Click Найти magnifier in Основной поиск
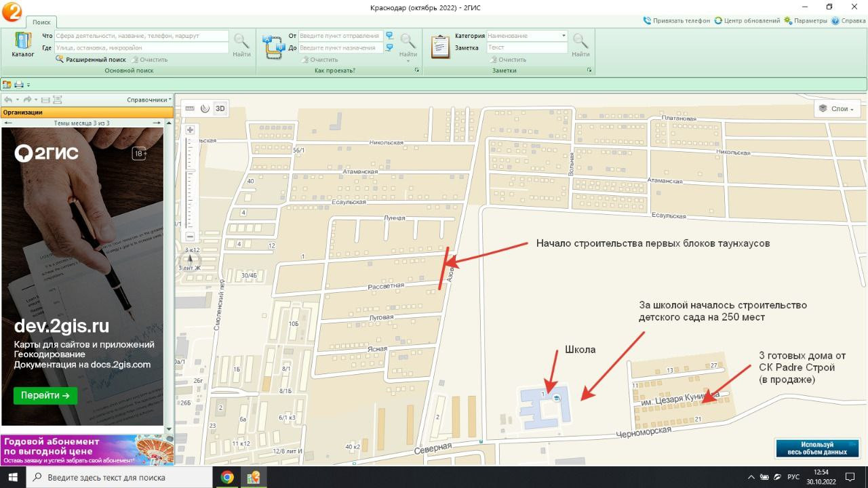 coord(241,45)
